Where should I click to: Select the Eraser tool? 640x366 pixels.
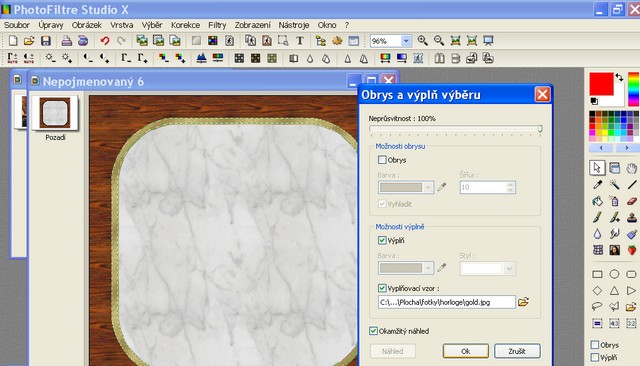coord(631,201)
